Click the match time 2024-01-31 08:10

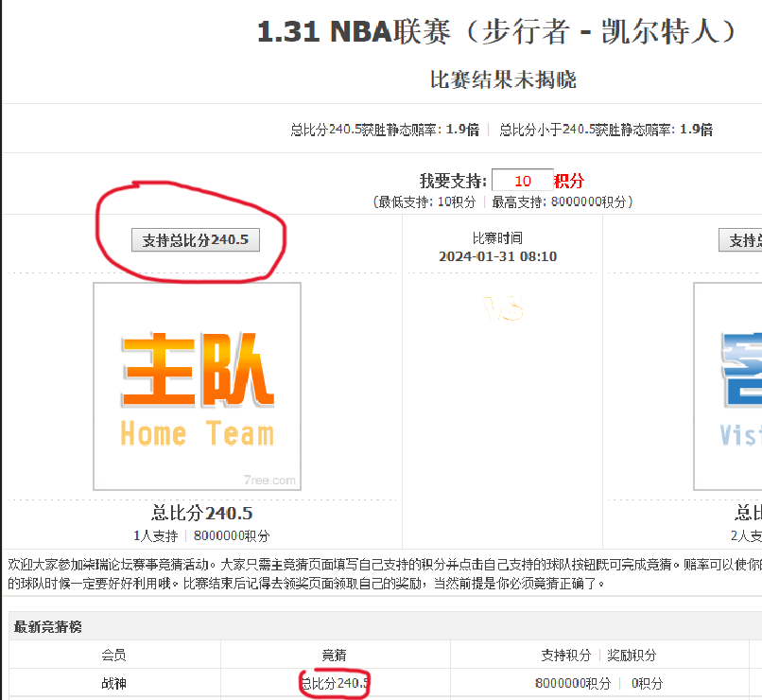click(497, 256)
